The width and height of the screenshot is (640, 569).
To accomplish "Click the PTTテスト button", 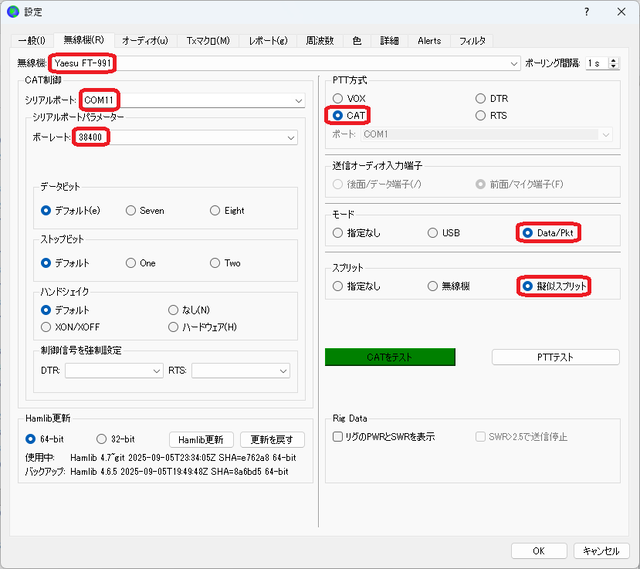I will 556,357.
